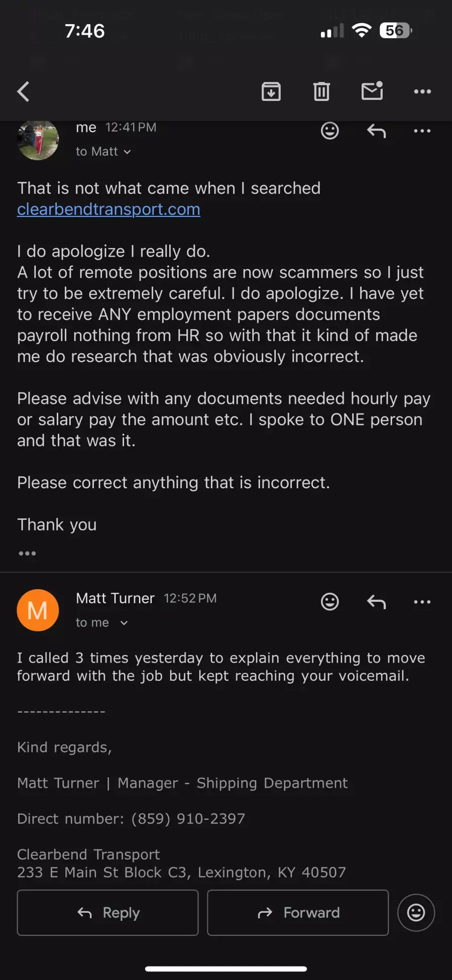Tap Matt Turner's orange M avatar
Viewport: 452px width, 980px height.
[38, 610]
